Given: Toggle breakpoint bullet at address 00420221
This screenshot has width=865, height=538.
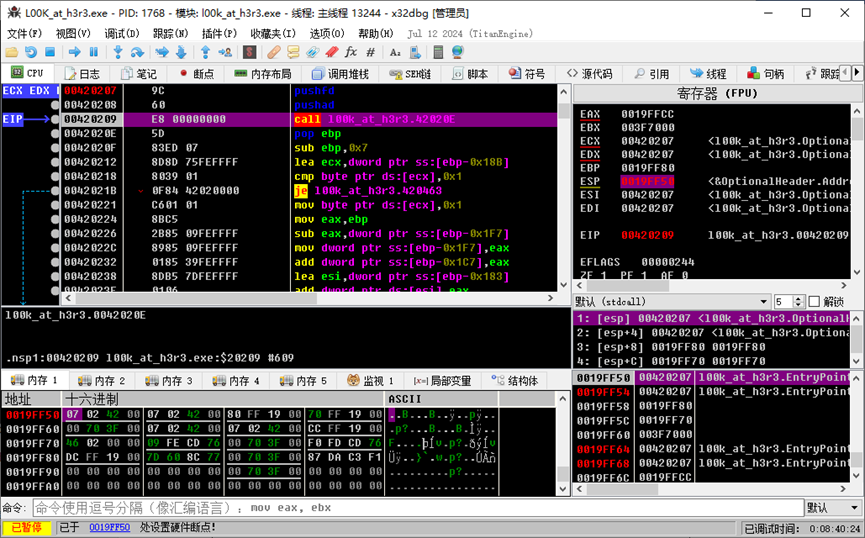Looking at the screenshot, I should tap(56, 205).
